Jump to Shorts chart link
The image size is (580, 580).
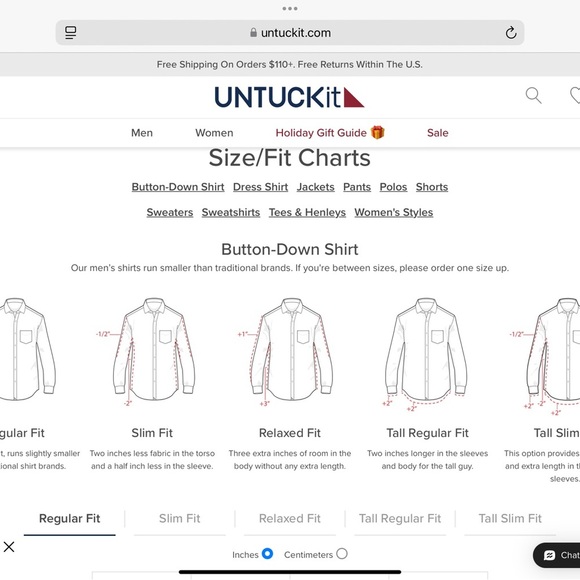click(x=432, y=187)
